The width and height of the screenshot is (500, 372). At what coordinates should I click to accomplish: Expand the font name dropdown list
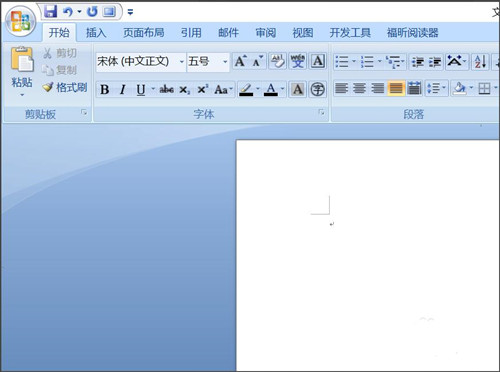(x=182, y=62)
